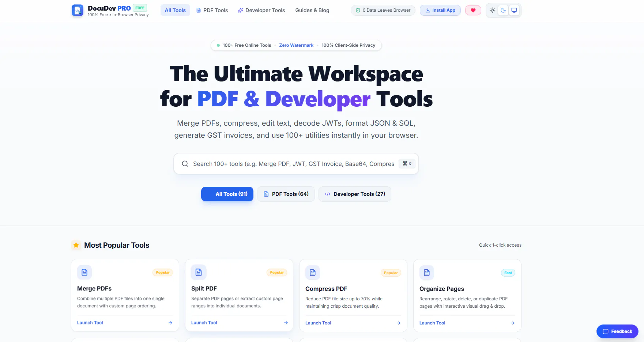Click the search magnifier icon
Image resolution: width=644 pixels, height=342 pixels.
pos(185,164)
